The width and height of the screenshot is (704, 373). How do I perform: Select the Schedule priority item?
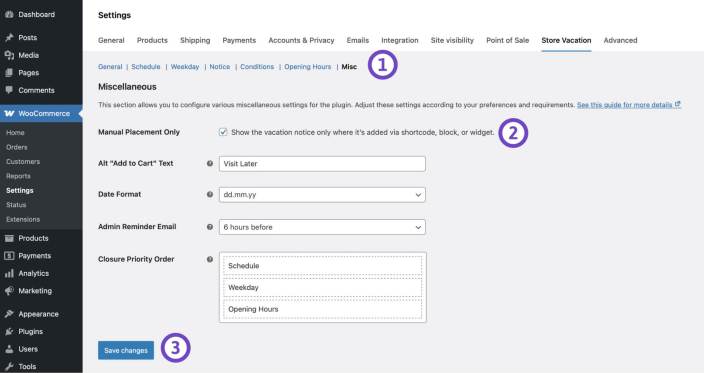coord(322,266)
